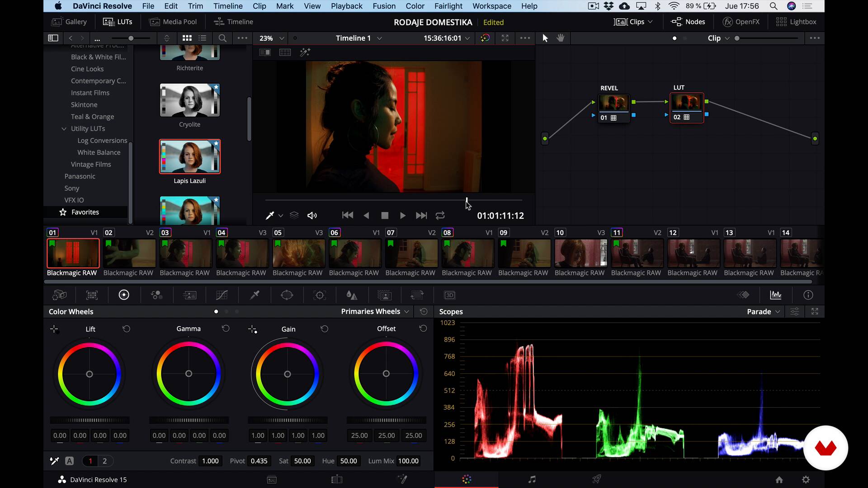Open the Color menu
868x488 pixels.
415,6
